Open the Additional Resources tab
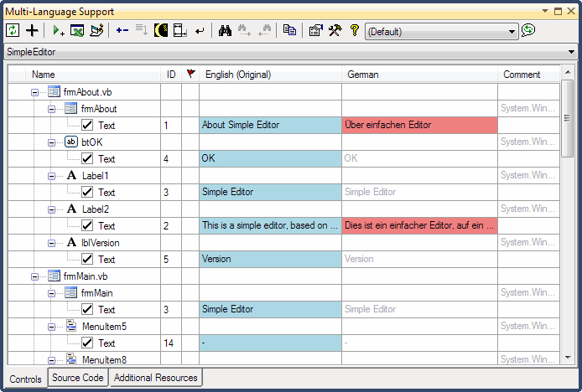The image size is (582, 392). point(156,379)
